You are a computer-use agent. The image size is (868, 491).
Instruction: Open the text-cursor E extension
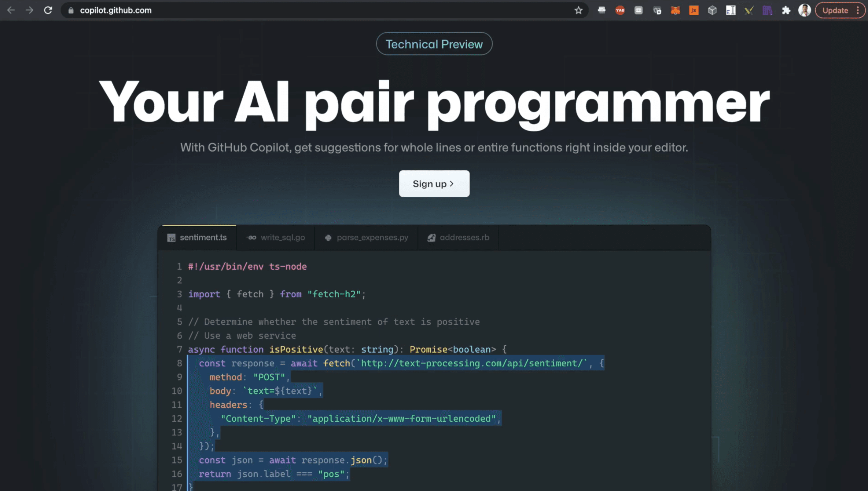[x=731, y=10]
